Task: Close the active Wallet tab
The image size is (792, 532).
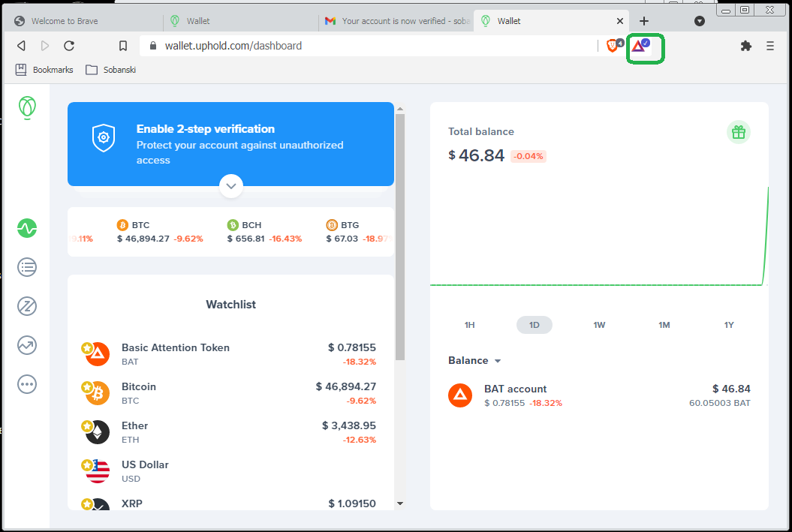Action: tap(620, 21)
